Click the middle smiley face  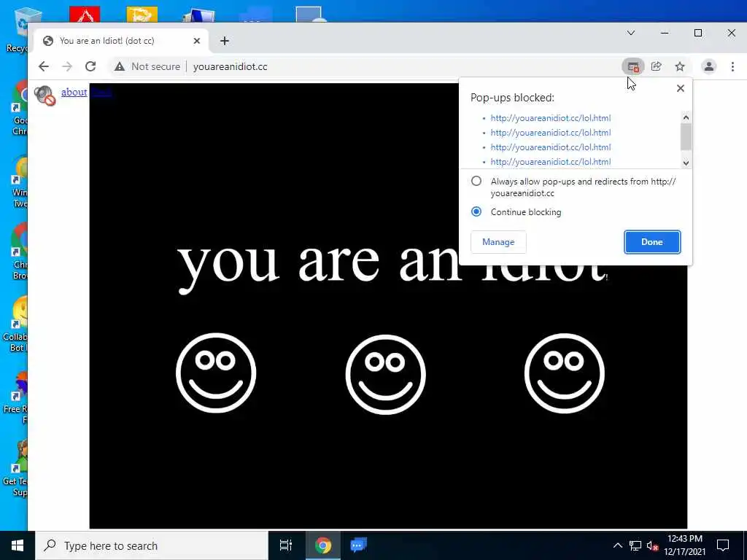(385, 374)
